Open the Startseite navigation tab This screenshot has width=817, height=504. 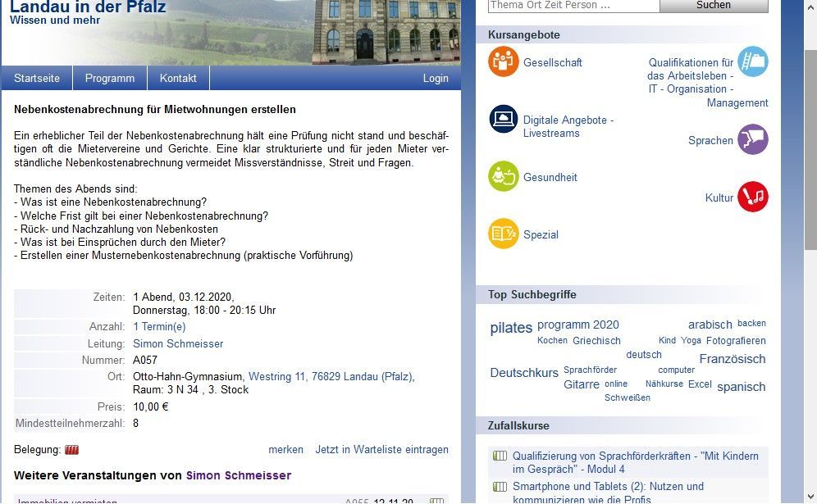tap(37, 79)
